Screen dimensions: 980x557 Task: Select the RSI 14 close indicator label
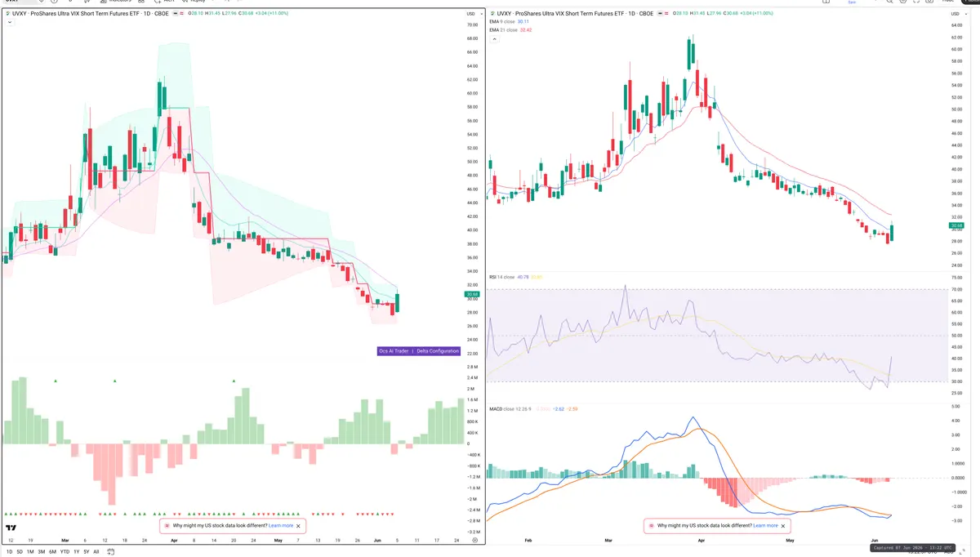pyautogui.click(x=502, y=277)
